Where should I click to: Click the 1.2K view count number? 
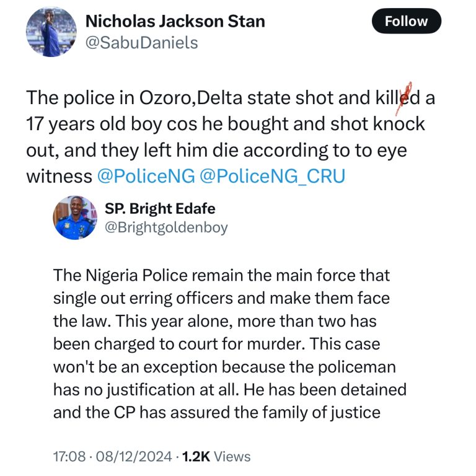(196, 457)
